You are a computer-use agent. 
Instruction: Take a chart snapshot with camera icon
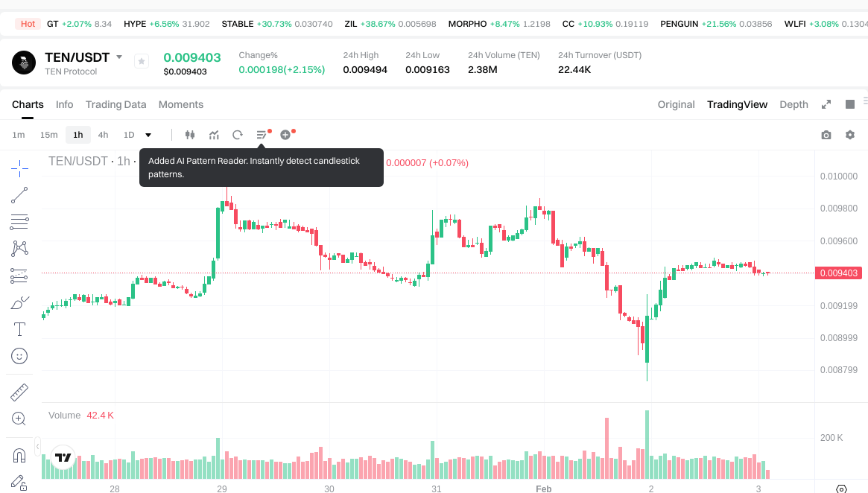pyautogui.click(x=826, y=135)
